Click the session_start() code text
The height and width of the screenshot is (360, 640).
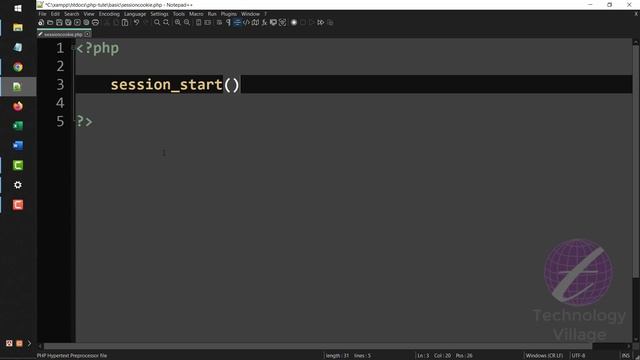pos(175,84)
